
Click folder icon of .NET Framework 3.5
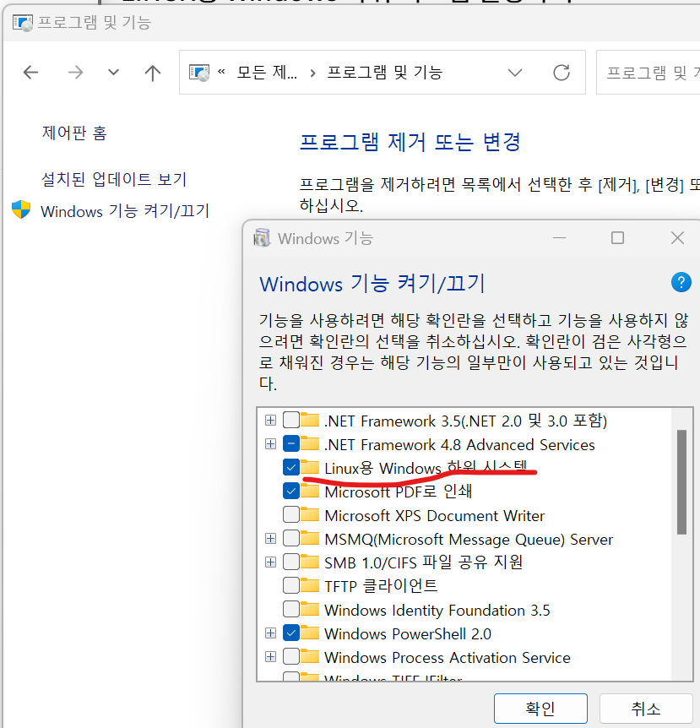tap(310, 420)
